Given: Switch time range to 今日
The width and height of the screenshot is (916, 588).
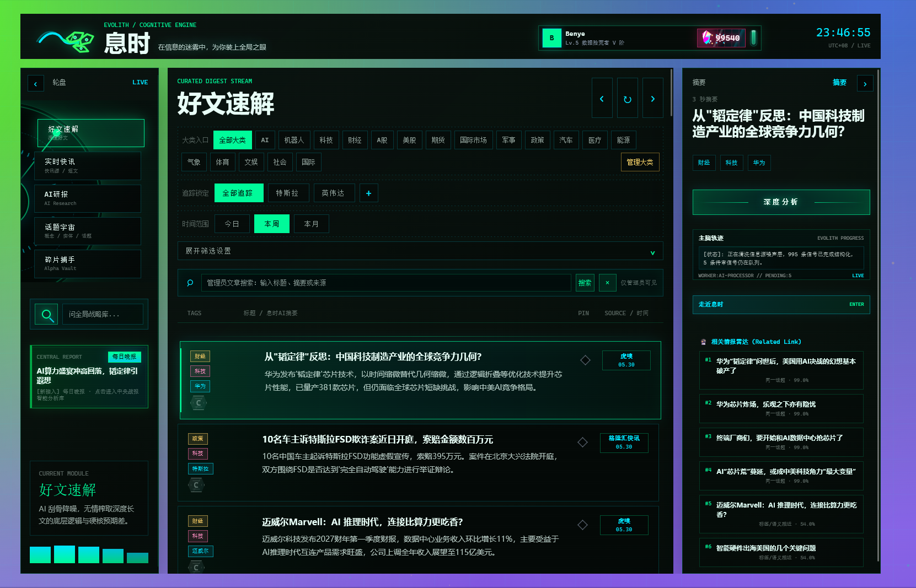Looking at the screenshot, I should [232, 224].
